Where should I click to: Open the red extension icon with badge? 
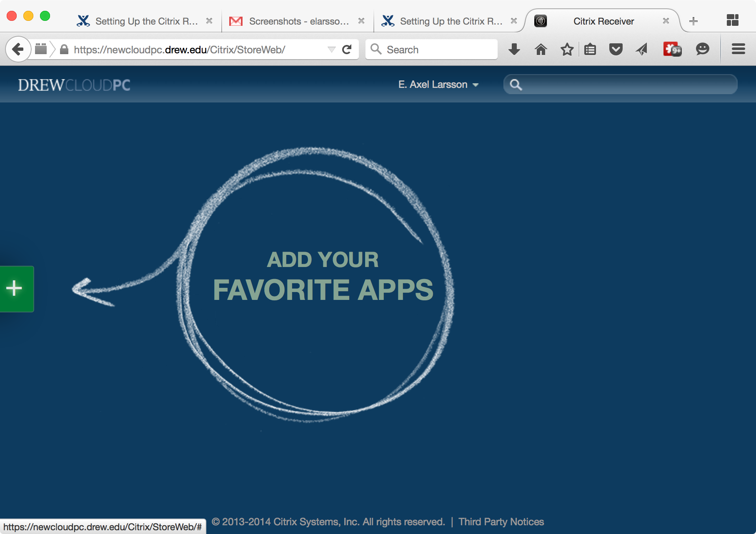672,49
